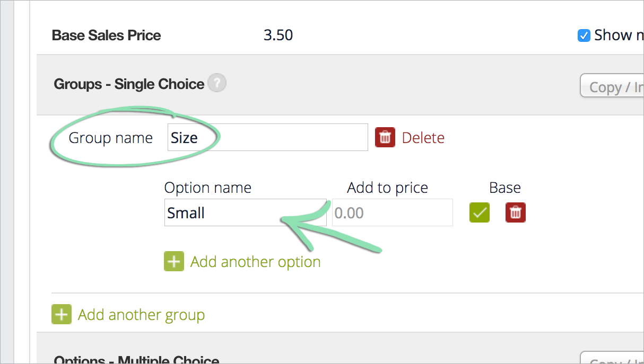Focus the Group name field containing Size
Screen dimensions: 644x364
268,137
